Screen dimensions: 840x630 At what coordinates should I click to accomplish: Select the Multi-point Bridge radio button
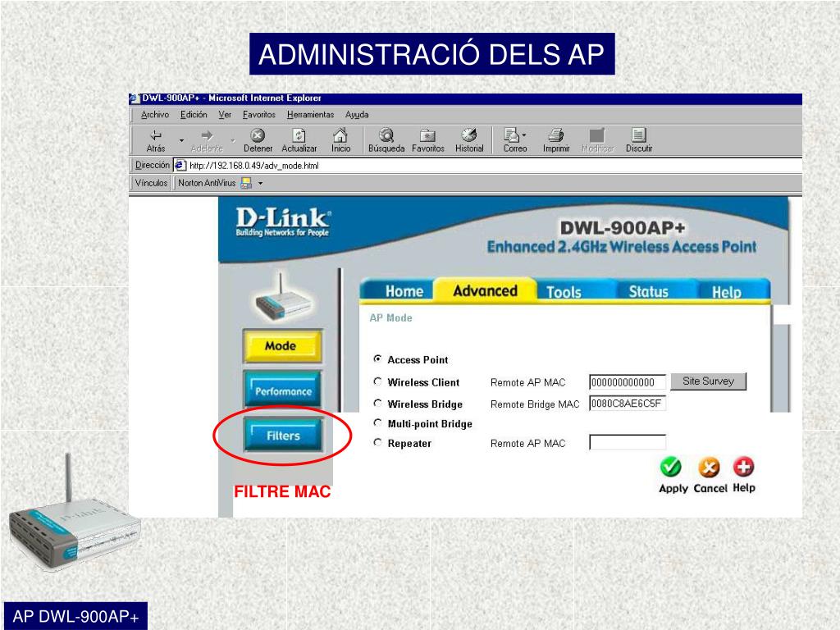point(377,422)
